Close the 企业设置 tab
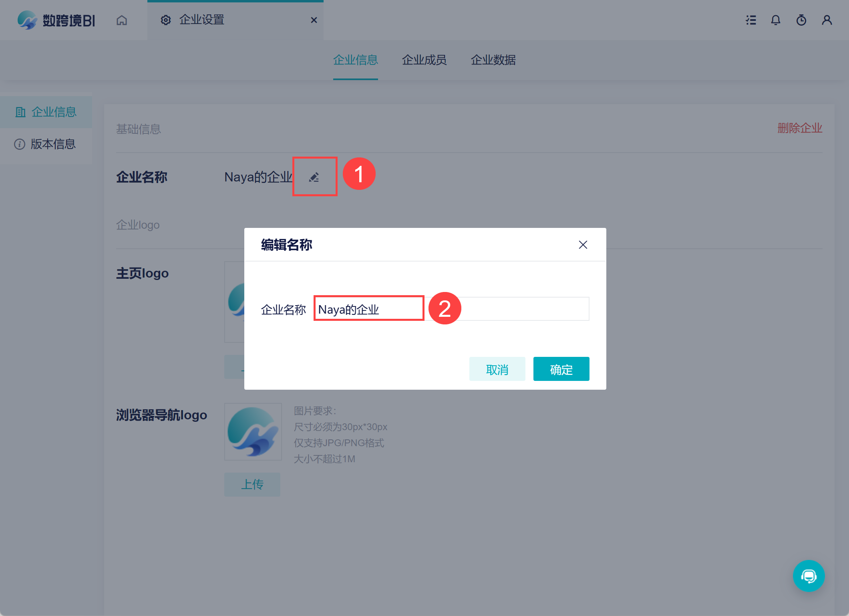The image size is (849, 616). (x=314, y=20)
